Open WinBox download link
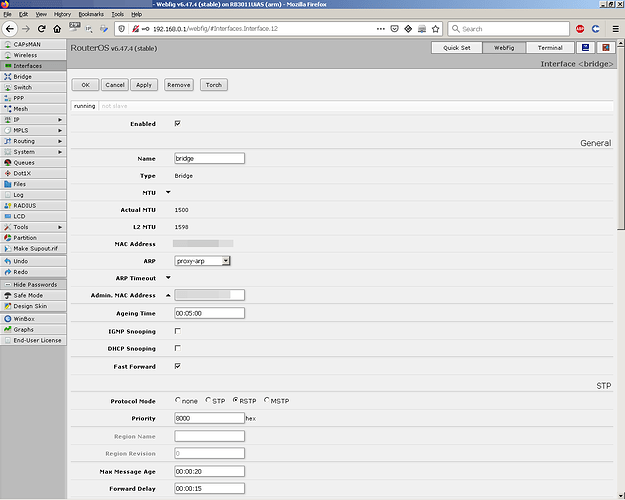 [x=33, y=319]
